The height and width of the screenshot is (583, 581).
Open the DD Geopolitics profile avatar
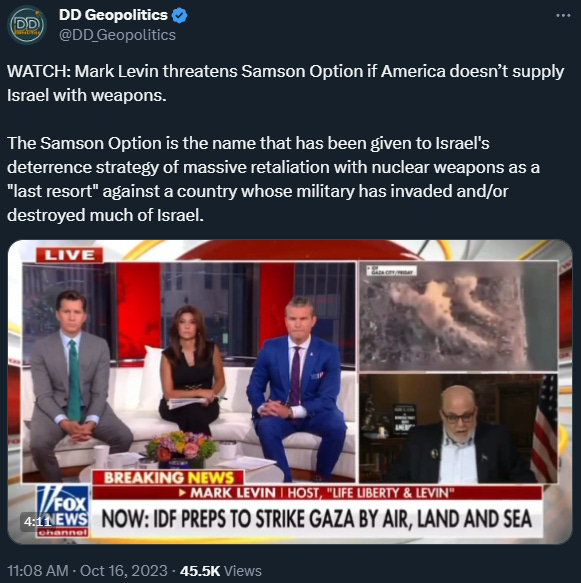coord(27,25)
